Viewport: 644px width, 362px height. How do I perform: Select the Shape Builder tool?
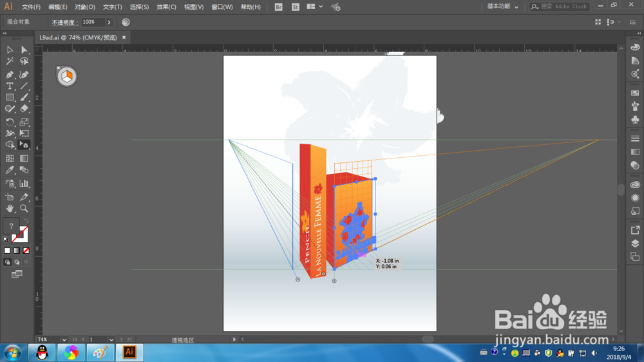[x=10, y=145]
